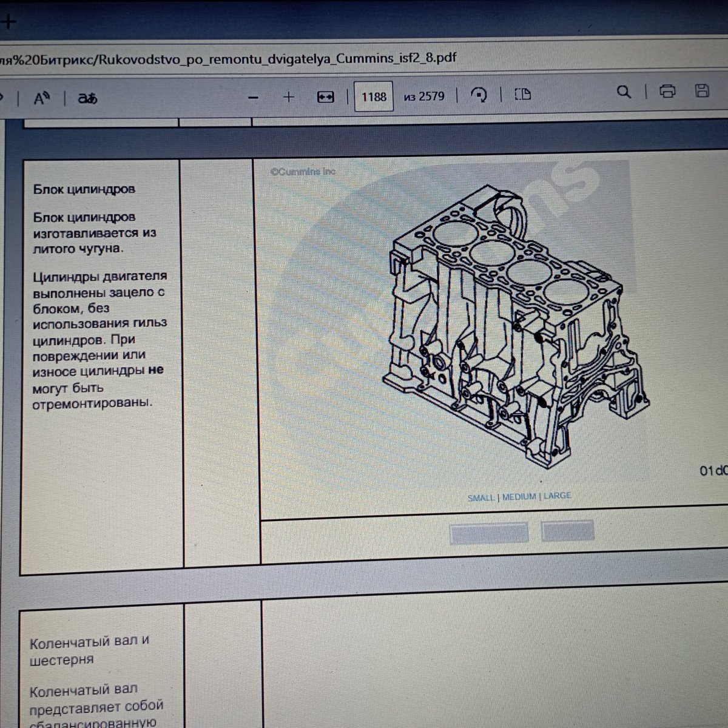
Task: Click the page number field showing 1188
Action: (374, 96)
